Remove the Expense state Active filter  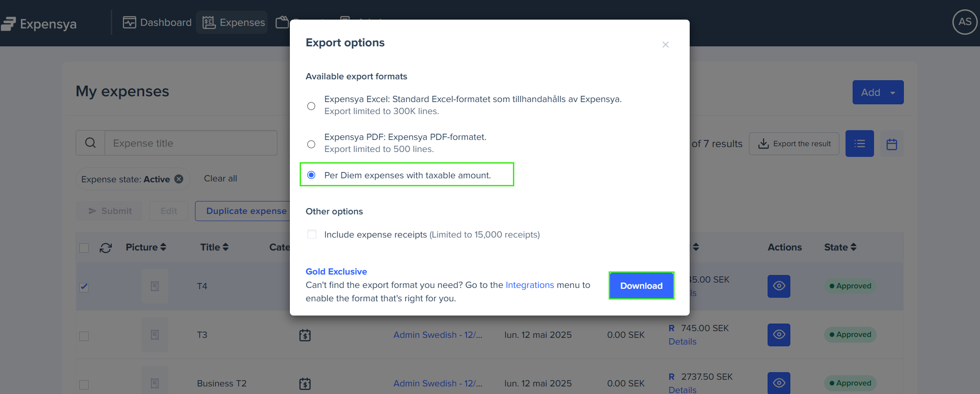pyautogui.click(x=179, y=179)
